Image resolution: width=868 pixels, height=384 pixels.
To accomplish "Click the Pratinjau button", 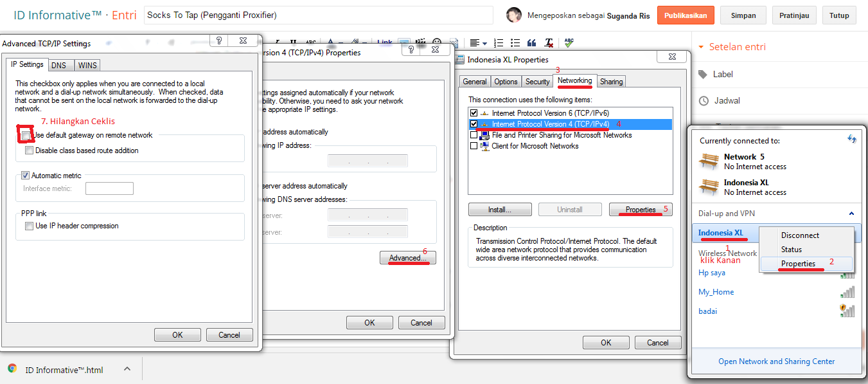I will pyautogui.click(x=794, y=15).
